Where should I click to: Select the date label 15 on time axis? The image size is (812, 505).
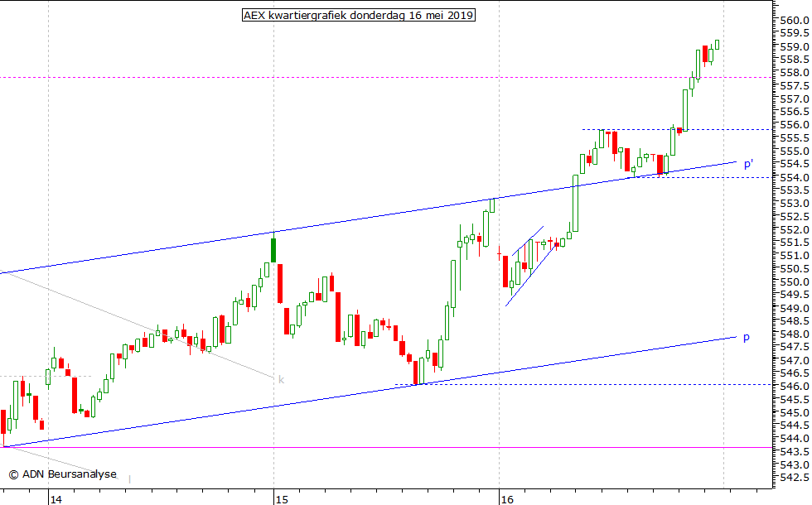coord(281,499)
